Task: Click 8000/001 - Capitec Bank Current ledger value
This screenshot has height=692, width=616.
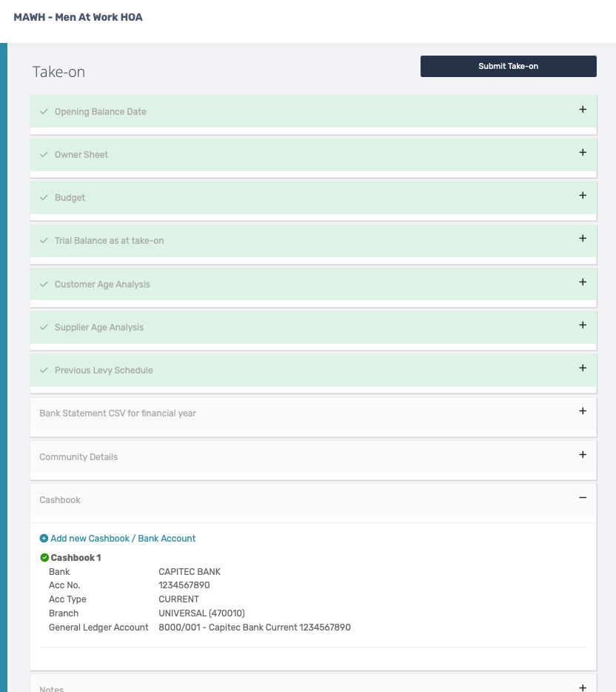Action: point(255,628)
